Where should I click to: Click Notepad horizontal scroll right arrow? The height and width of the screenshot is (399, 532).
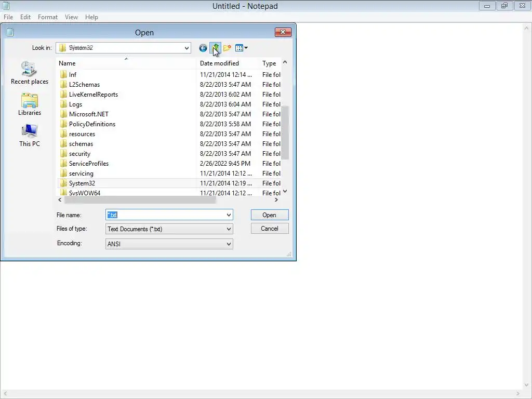(x=518, y=394)
